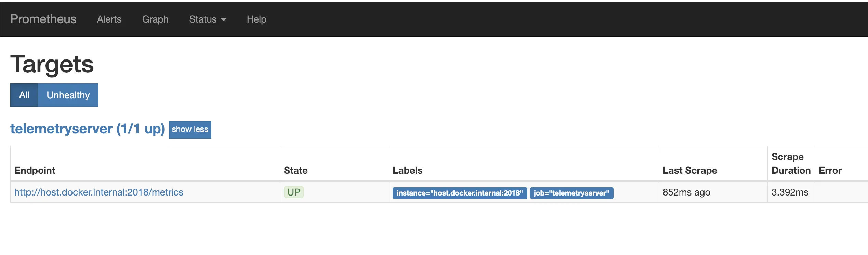Image resolution: width=868 pixels, height=255 pixels.
Task: Click the 3.392ms scrape duration value
Action: pos(790,192)
